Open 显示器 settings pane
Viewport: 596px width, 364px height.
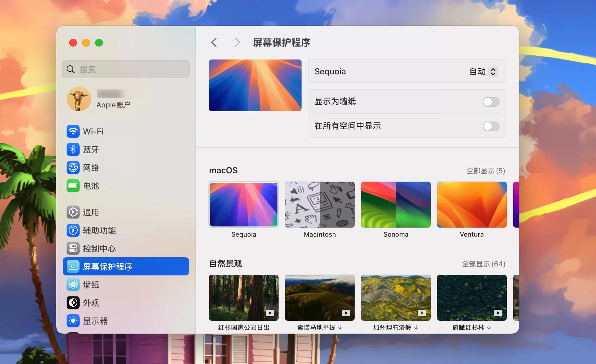pos(126,321)
